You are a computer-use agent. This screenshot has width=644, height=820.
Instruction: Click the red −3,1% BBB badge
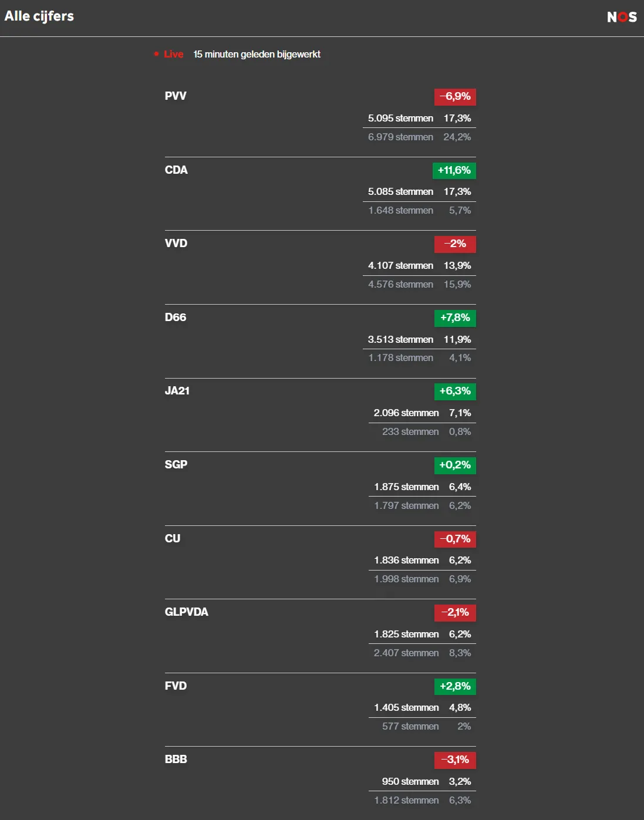pyautogui.click(x=455, y=760)
